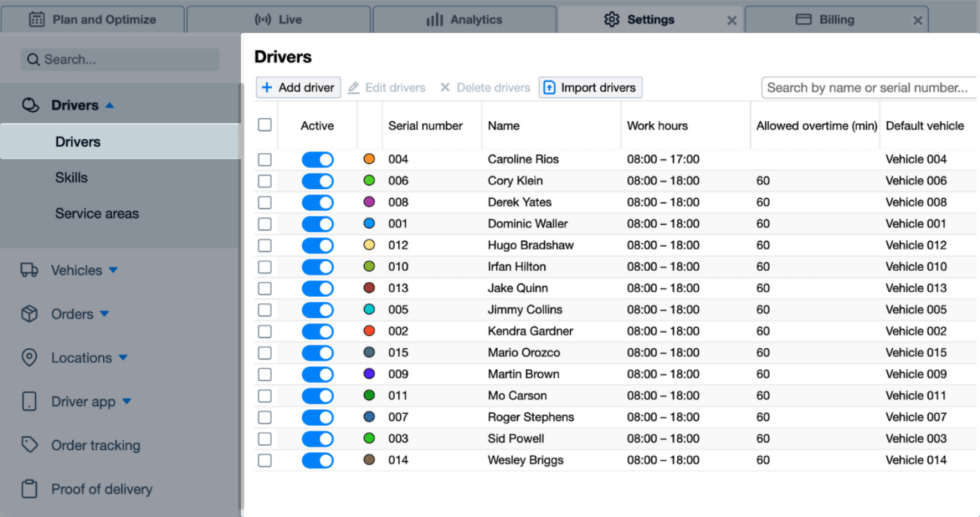Image resolution: width=980 pixels, height=517 pixels.
Task: Click the pencil icon next to Edit drivers
Action: point(354,88)
